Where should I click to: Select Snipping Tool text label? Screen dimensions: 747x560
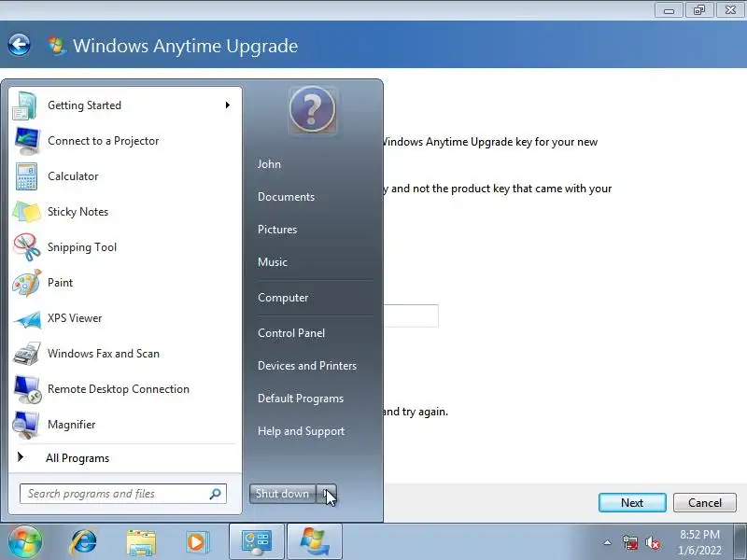tap(82, 247)
